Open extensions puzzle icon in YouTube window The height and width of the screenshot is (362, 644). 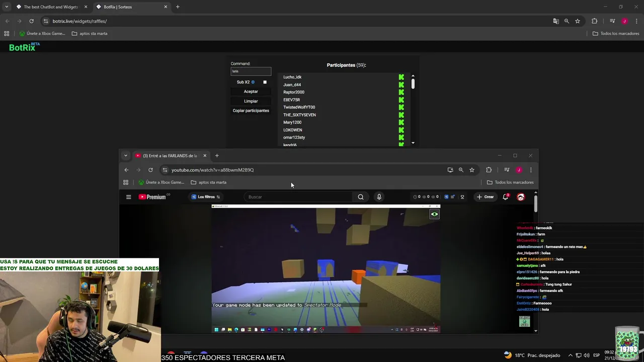[x=489, y=170]
